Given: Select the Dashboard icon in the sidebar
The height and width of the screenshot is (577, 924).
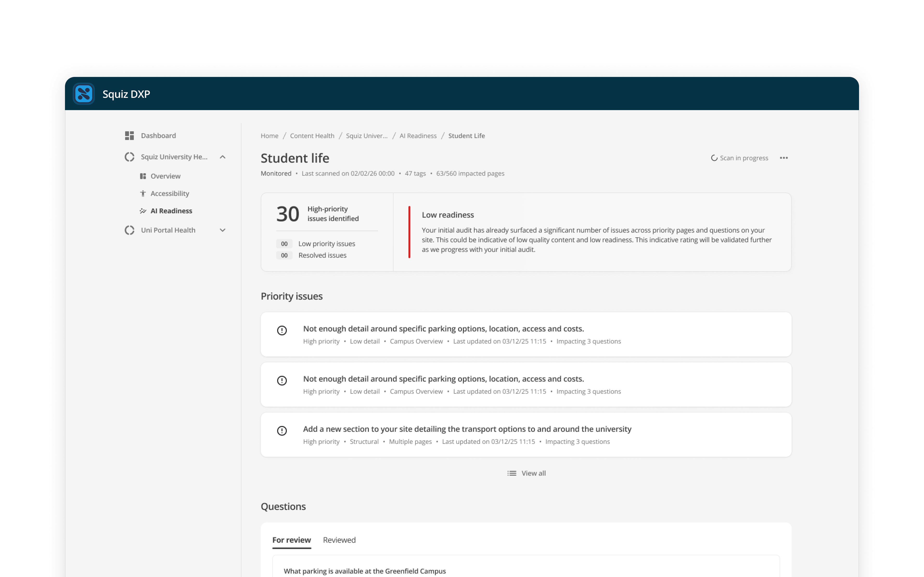Looking at the screenshot, I should pyautogui.click(x=129, y=135).
